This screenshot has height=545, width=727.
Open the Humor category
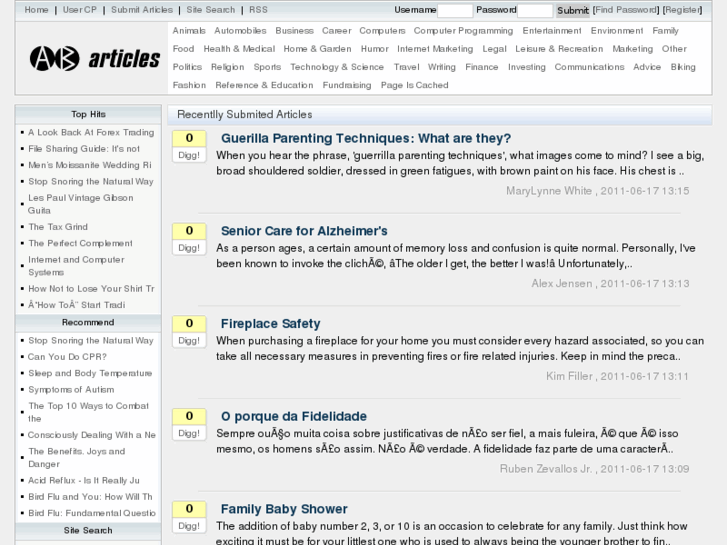click(x=374, y=49)
